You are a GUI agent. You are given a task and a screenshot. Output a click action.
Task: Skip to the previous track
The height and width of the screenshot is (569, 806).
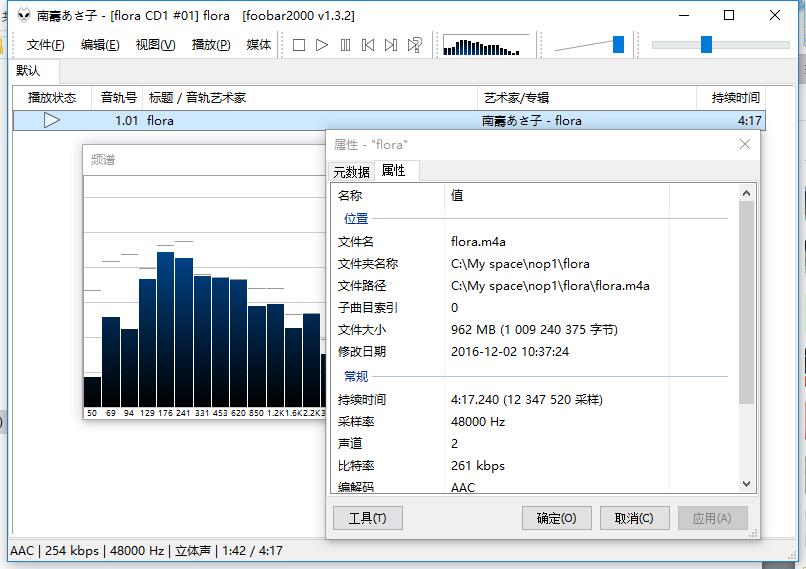coord(368,45)
